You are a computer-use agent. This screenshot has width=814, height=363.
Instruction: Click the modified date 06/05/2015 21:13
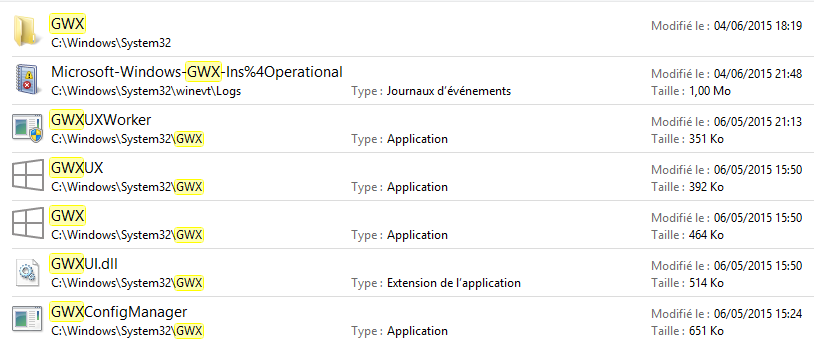(758, 122)
